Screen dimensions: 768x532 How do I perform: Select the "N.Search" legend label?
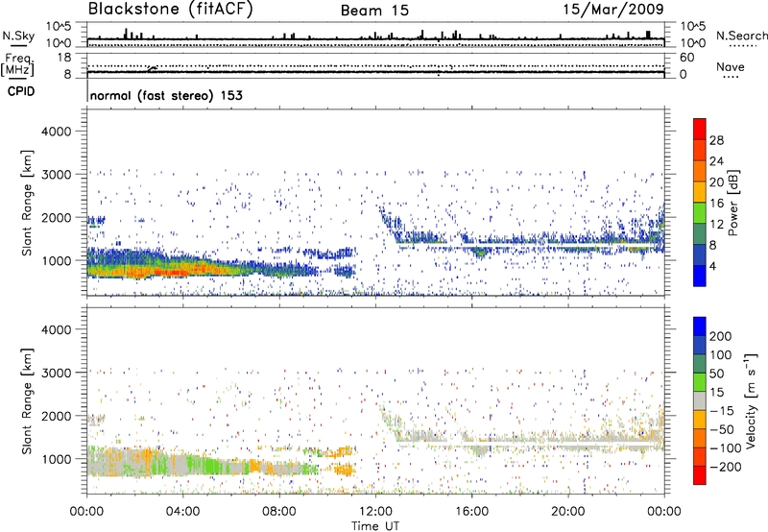point(741,36)
